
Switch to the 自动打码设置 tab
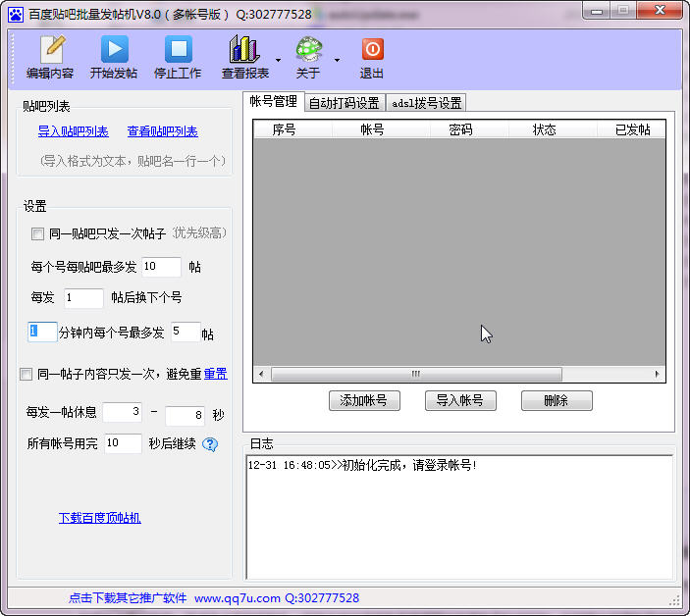tap(344, 103)
